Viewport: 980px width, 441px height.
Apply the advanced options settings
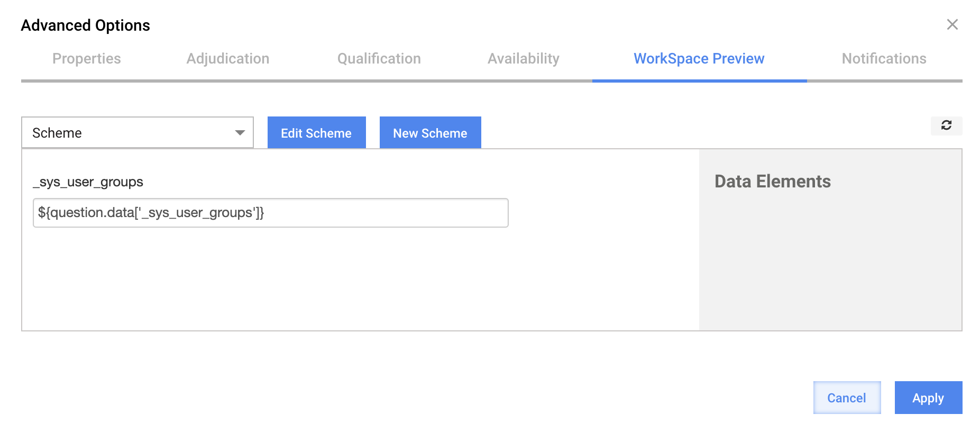pyautogui.click(x=928, y=398)
